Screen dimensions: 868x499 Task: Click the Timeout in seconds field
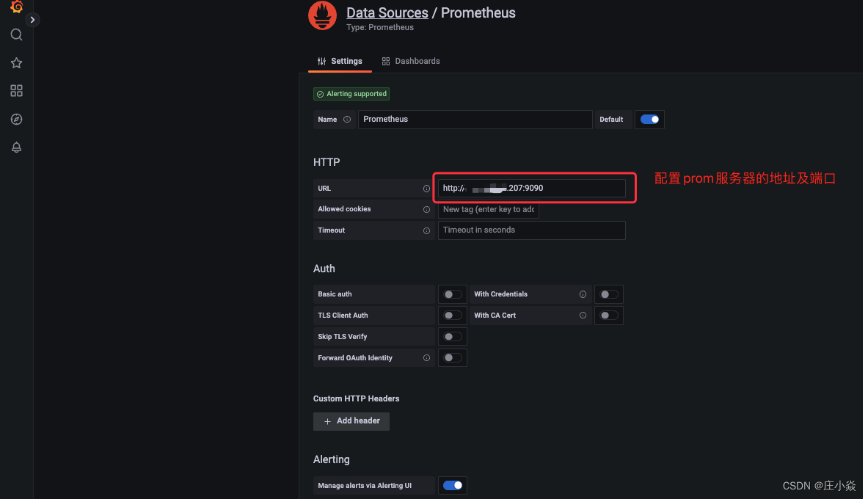pyautogui.click(x=531, y=230)
